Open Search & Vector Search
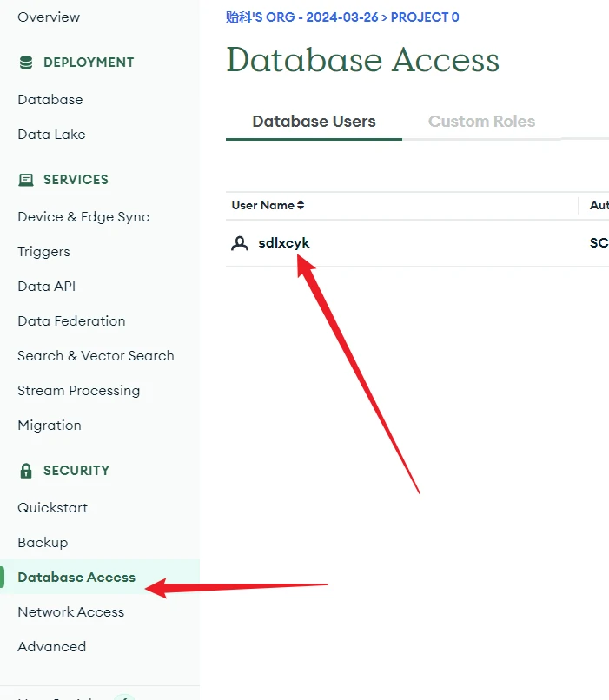Image resolution: width=609 pixels, height=700 pixels. point(96,356)
